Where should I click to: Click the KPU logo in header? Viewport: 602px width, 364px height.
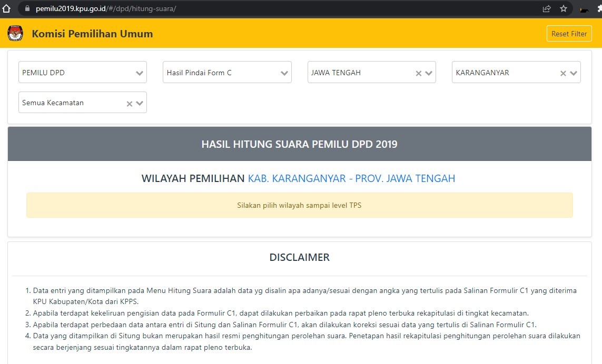point(15,34)
